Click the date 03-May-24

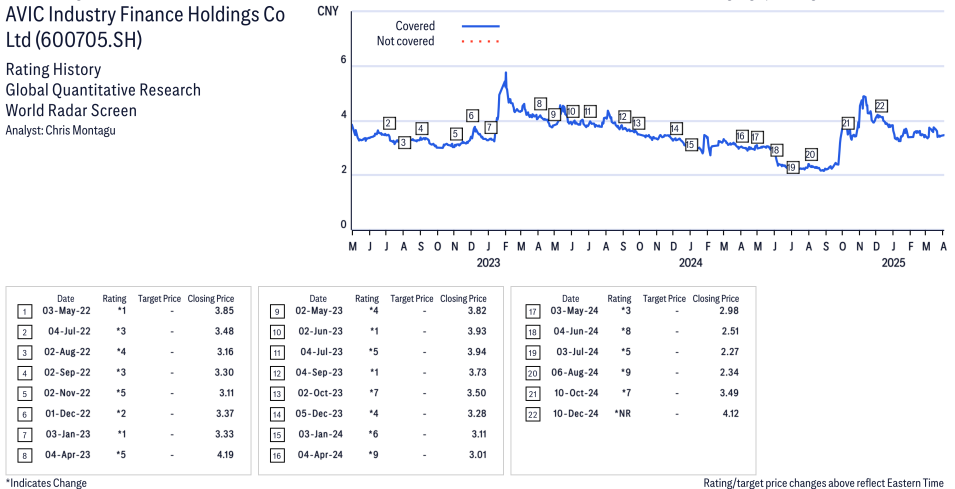573,311
